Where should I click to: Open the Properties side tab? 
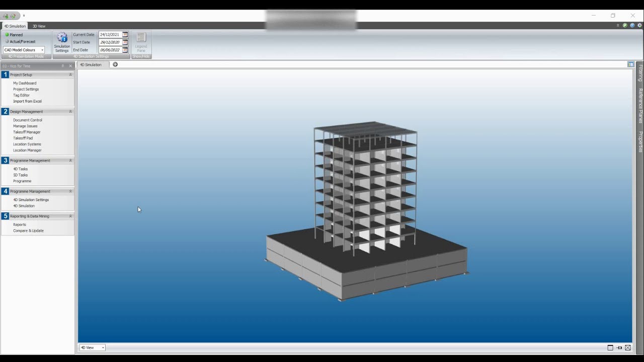640,141
